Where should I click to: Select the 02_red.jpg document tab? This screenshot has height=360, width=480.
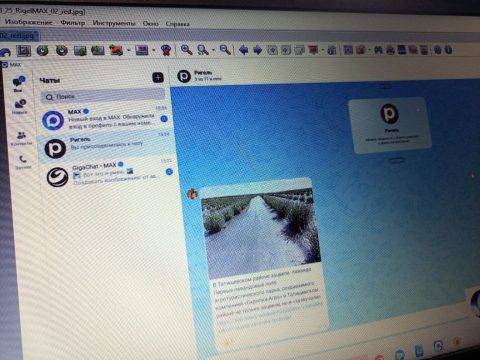pyautogui.click(x=18, y=35)
